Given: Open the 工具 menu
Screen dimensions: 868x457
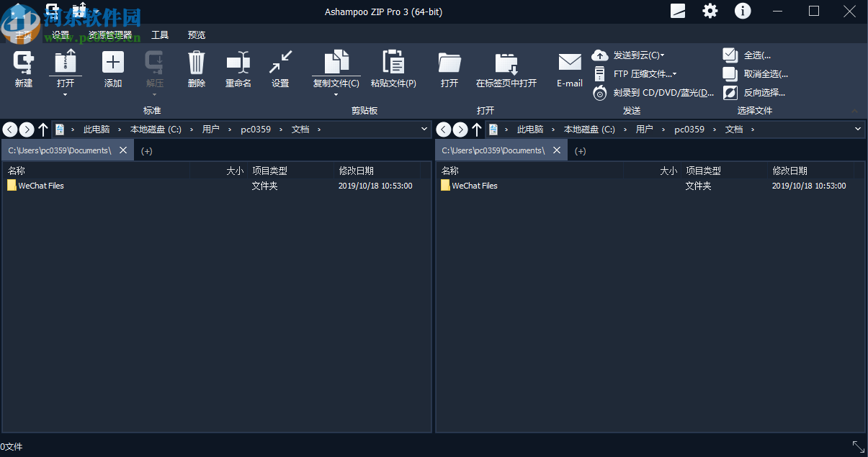Looking at the screenshot, I should coord(160,34).
